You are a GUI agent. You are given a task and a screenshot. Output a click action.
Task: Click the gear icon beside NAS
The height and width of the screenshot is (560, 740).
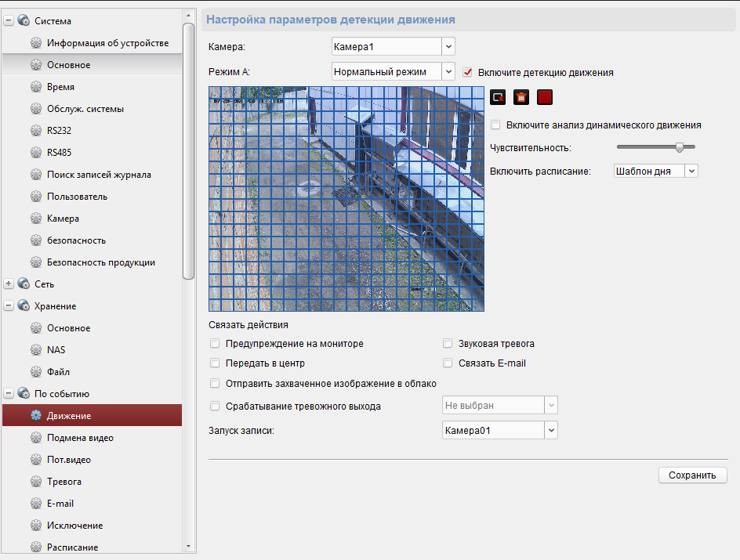click(x=36, y=350)
